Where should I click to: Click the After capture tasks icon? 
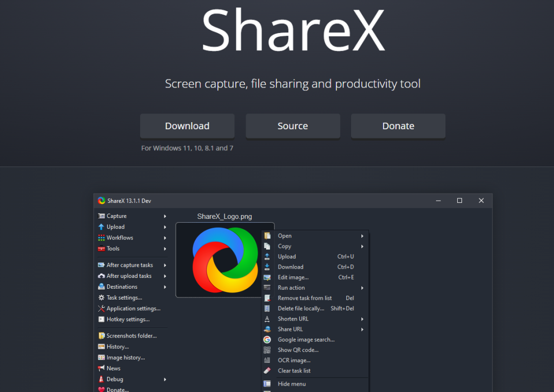(x=101, y=265)
